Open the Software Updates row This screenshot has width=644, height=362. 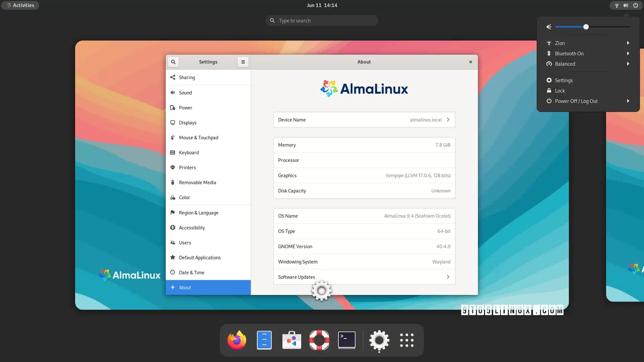coord(364,277)
